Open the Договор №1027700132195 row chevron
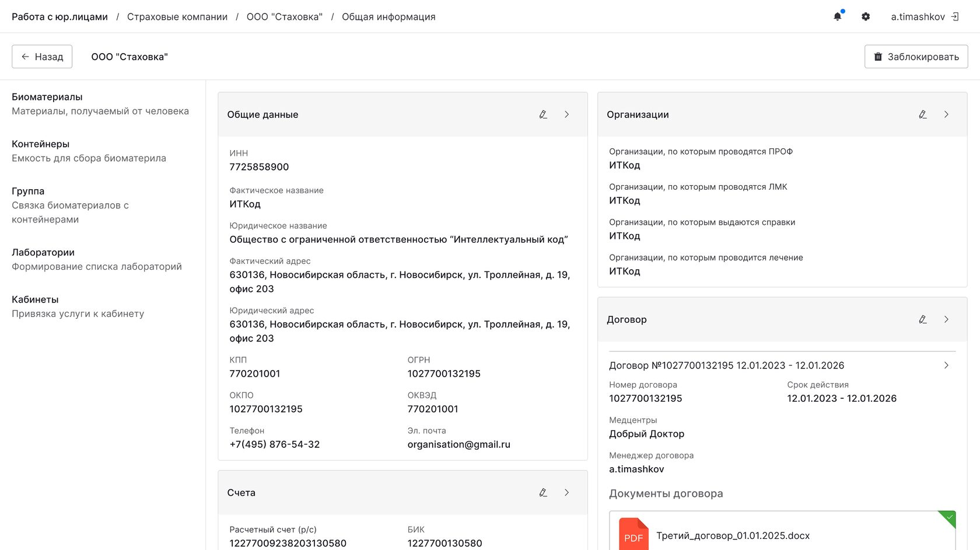This screenshot has height=550, width=980. (946, 365)
